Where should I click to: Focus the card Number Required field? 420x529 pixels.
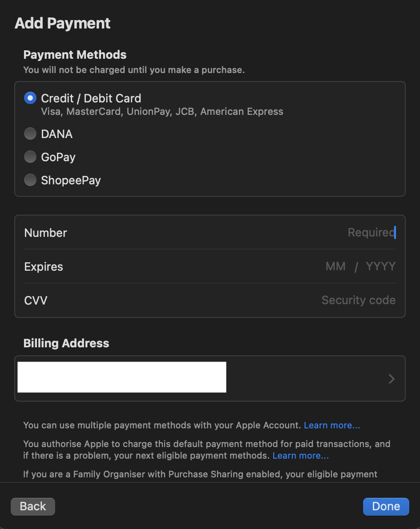pyautogui.click(x=371, y=232)
